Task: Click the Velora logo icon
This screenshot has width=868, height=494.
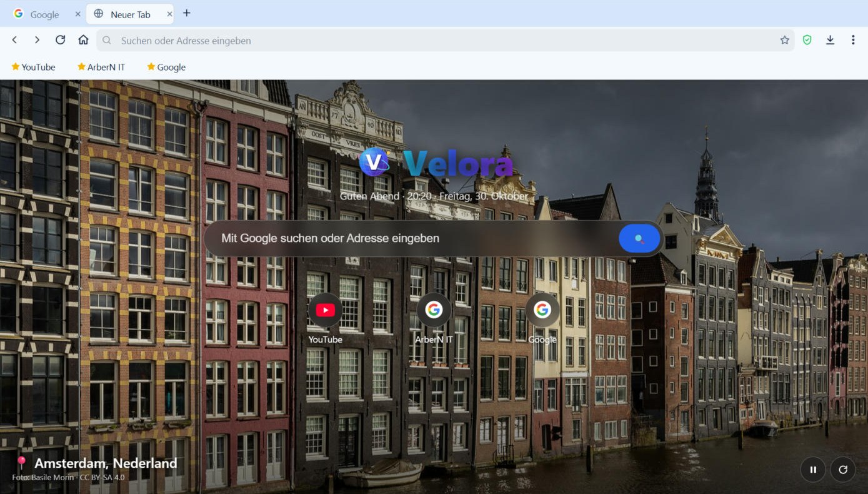Action: 374,163
